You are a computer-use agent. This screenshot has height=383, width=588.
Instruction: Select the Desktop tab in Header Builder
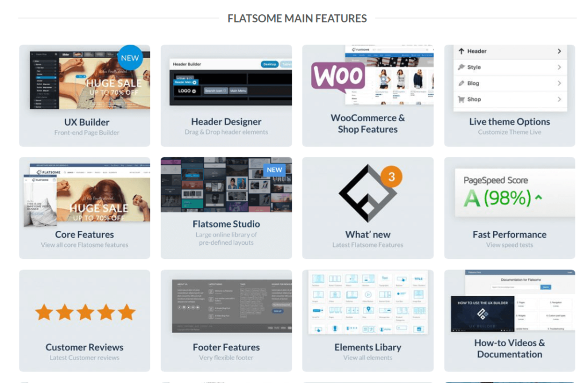pos(268,65)
